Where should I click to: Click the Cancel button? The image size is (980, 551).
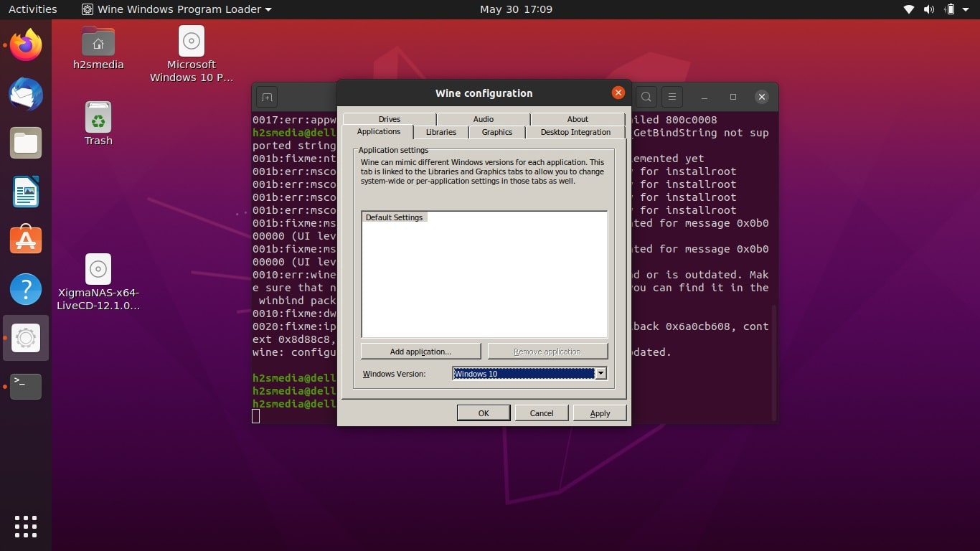[x=542, y=413]
